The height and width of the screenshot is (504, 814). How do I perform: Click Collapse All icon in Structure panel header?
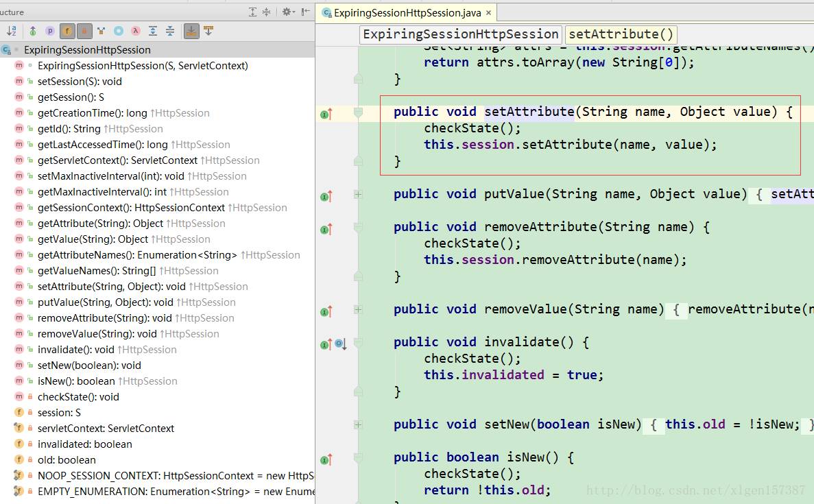[x=266, y=12]
